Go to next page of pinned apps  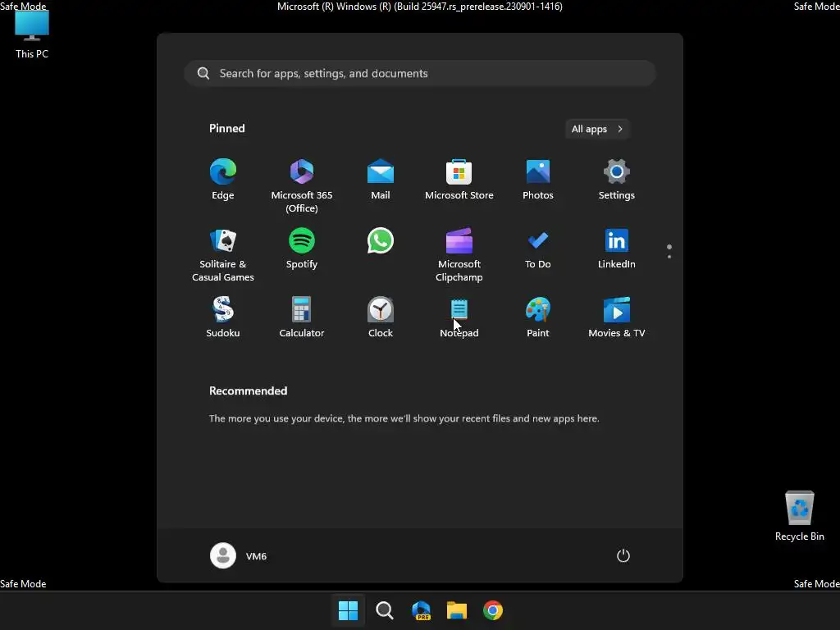(x=669, y=257)
